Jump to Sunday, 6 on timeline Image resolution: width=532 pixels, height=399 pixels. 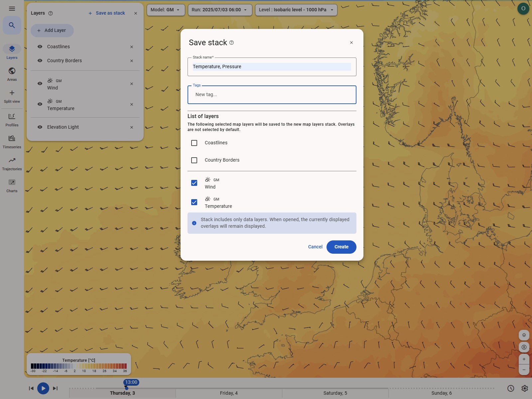click(442, 393)
